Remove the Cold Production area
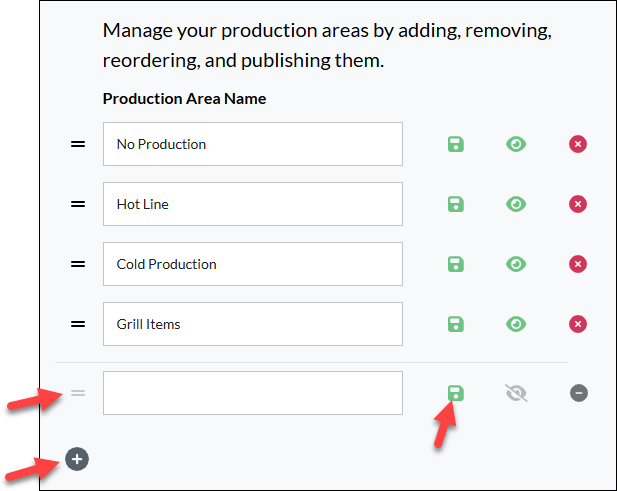Screen dimensions: 617x491 pyautogui.click(x=578, y=264)
